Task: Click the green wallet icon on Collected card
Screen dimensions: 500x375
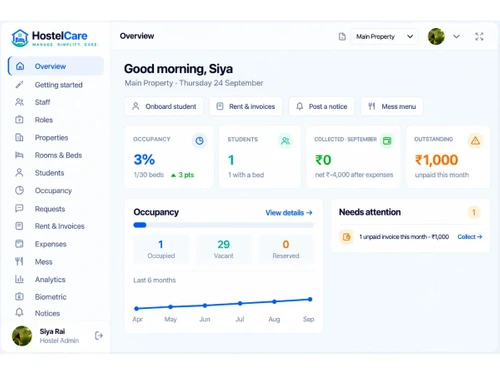Action: point(387,141)
